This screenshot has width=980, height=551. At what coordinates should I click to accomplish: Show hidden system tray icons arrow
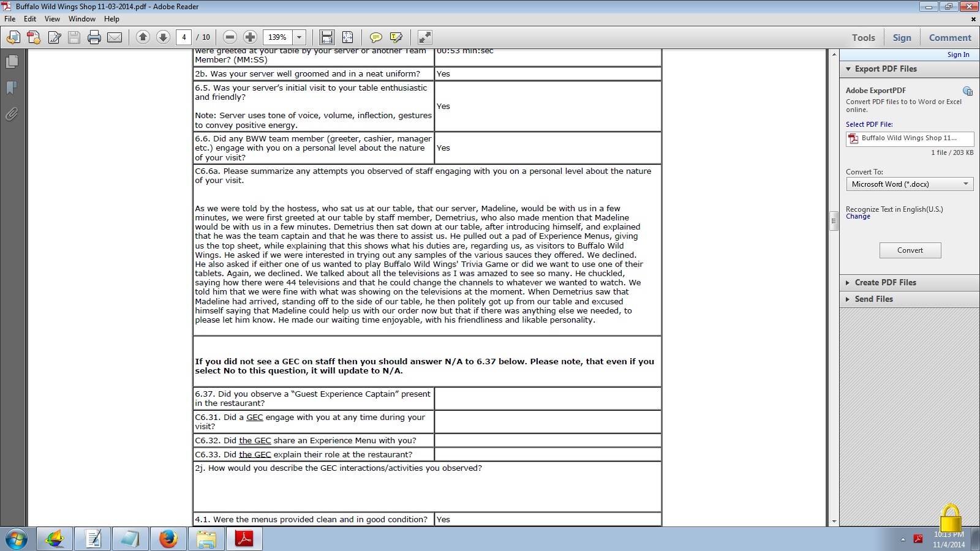click(902, 539)
